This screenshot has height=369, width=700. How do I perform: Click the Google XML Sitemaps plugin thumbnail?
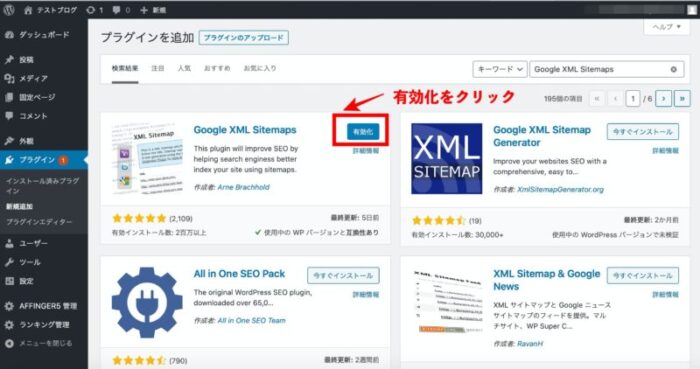coord(147,159)
